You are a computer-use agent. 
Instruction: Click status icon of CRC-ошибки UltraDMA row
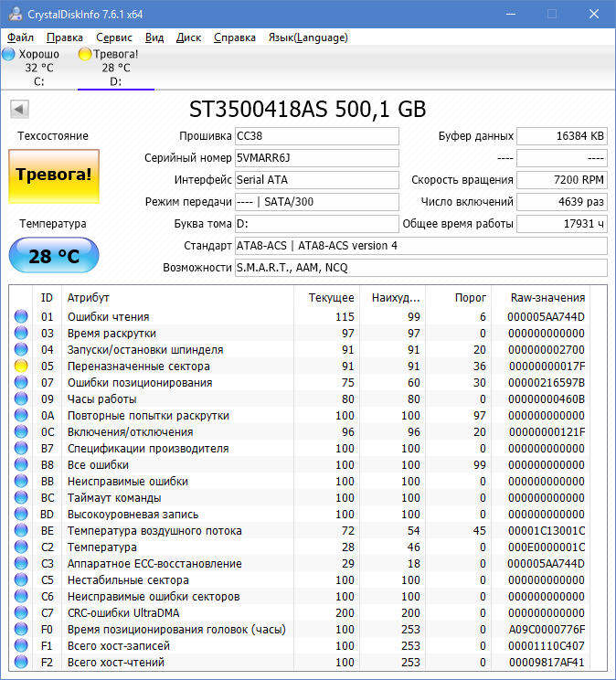tap(21, 613)
